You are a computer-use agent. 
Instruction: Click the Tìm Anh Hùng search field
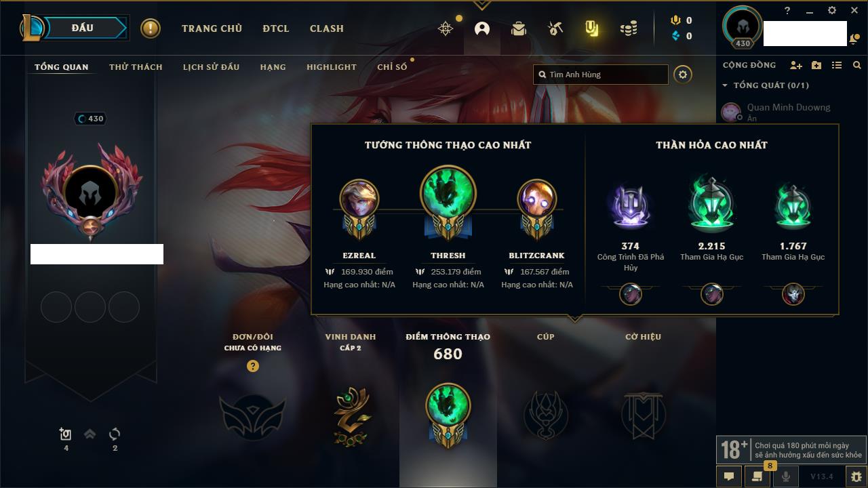[x=601, y=75]
